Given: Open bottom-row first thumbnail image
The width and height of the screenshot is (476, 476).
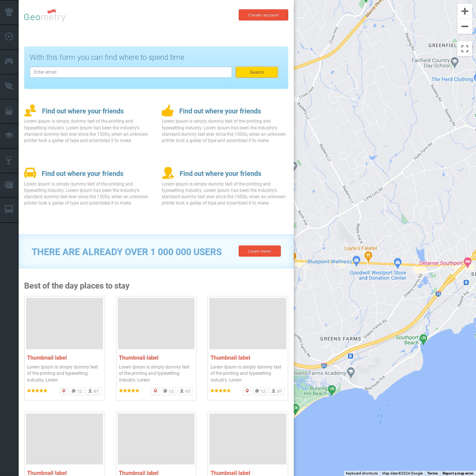Looking at the screenshot, I should pos(64,439).
